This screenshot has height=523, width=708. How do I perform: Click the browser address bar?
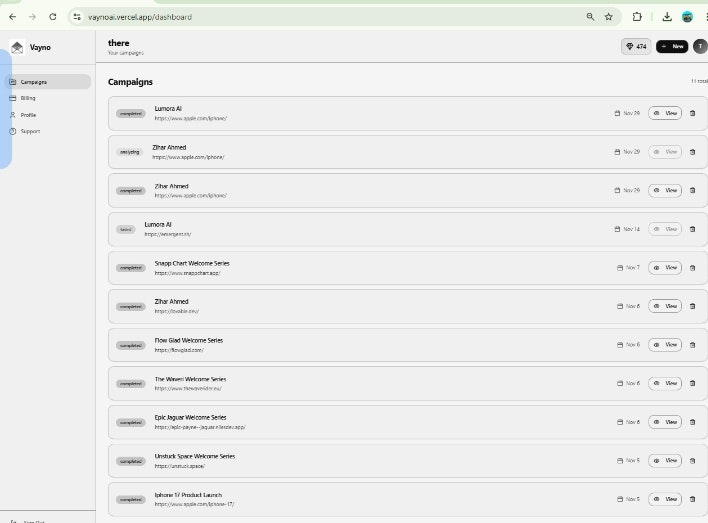334,17
